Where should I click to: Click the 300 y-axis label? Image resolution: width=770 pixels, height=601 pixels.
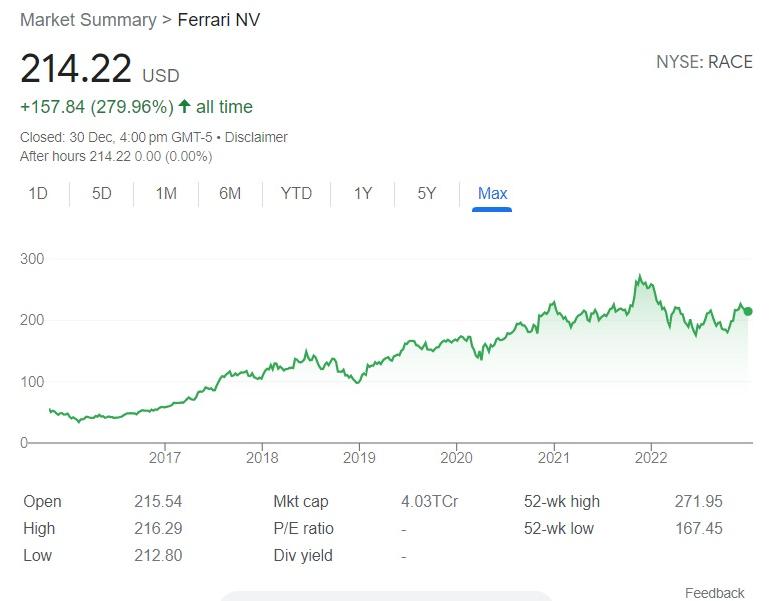coord(32,259)
